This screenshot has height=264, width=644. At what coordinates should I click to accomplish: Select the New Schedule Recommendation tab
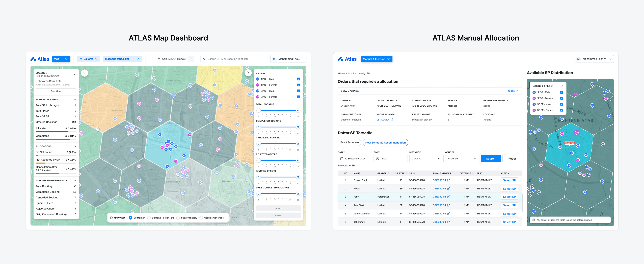point(385,143)
